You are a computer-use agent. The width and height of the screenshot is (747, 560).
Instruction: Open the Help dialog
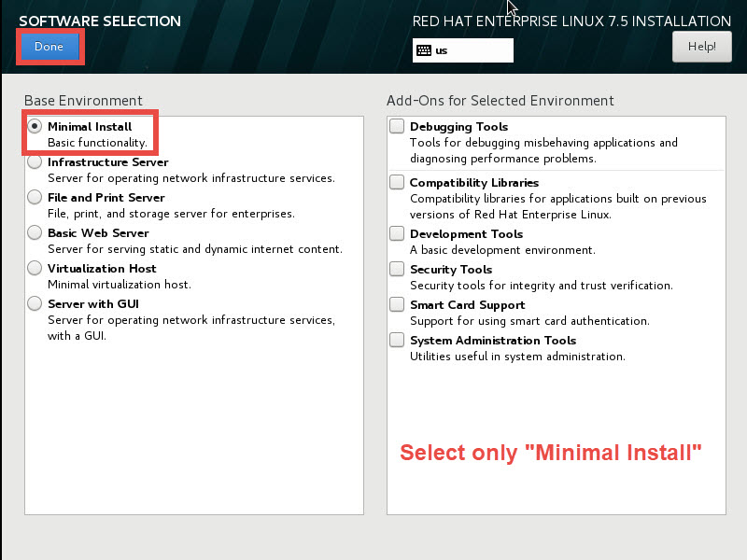click(x=701, y=46)
